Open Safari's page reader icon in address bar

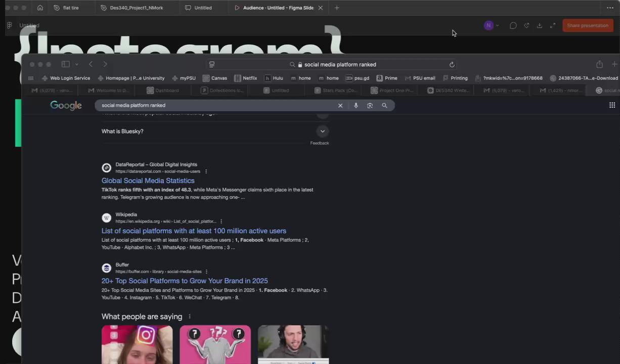[x=212, y=64]
